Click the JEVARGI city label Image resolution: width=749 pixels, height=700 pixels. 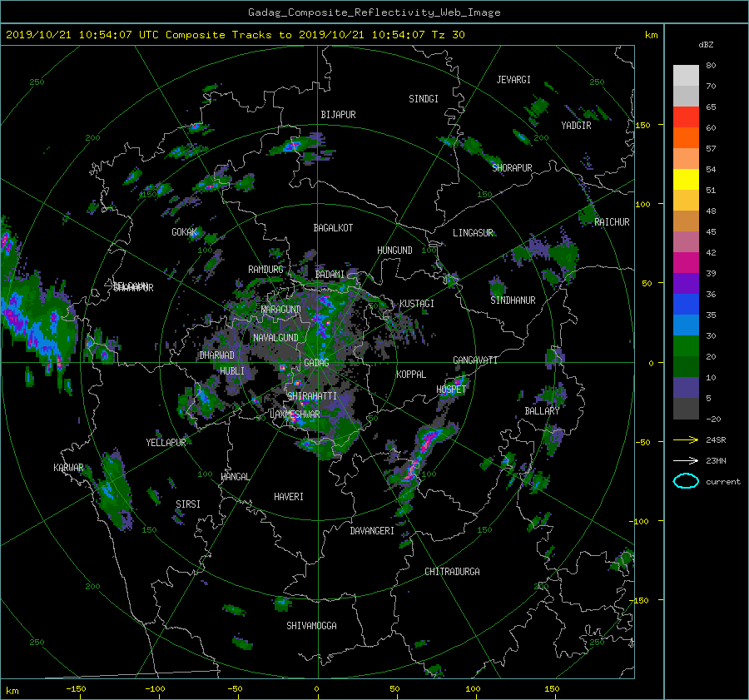pos(513,80)
